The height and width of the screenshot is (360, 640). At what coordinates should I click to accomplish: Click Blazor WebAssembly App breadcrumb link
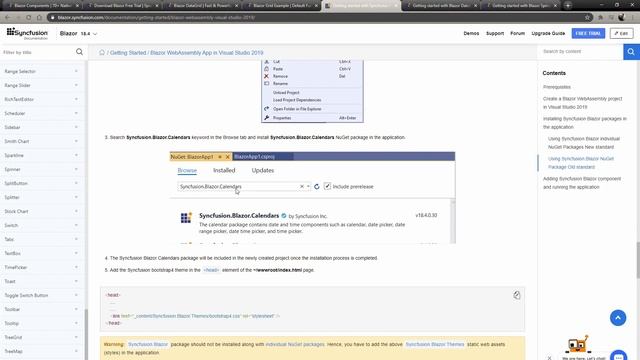coord(207,53)
